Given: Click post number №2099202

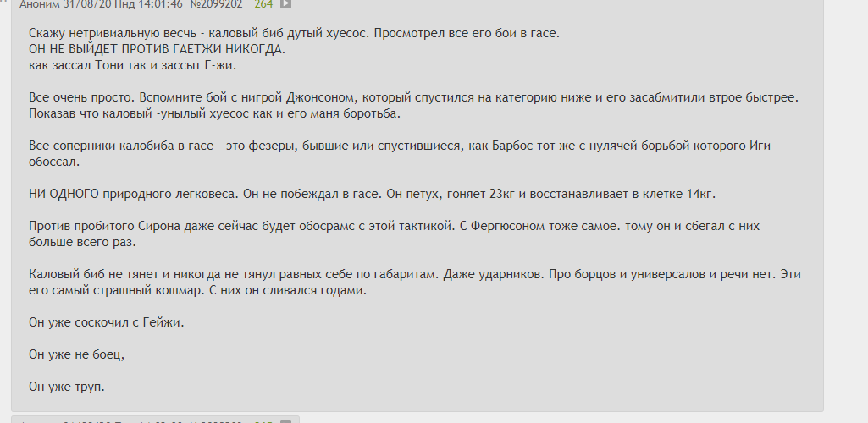Looking at the screenshot, I should (x=216, y=4).
